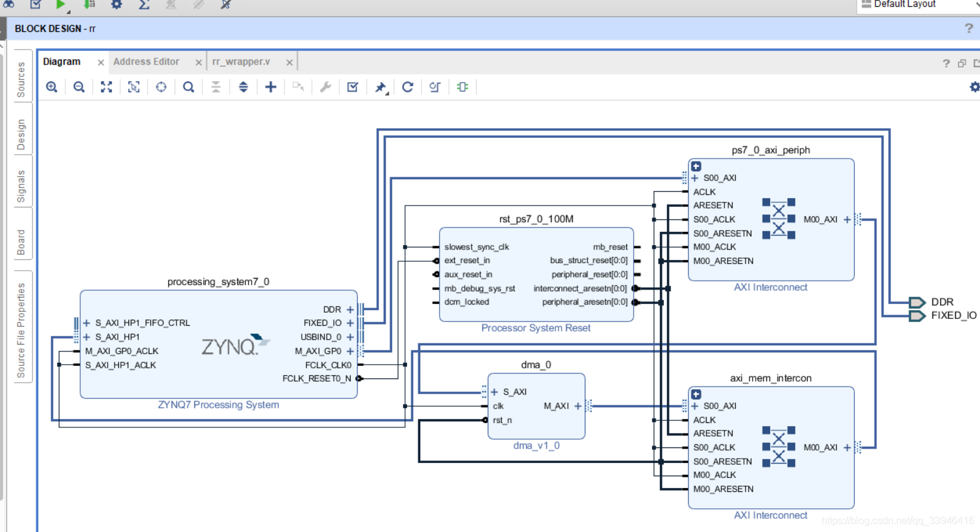Fit the whole diagram with Zoom Fit
This screenshot has height=532, width=980.
(106, 87)
